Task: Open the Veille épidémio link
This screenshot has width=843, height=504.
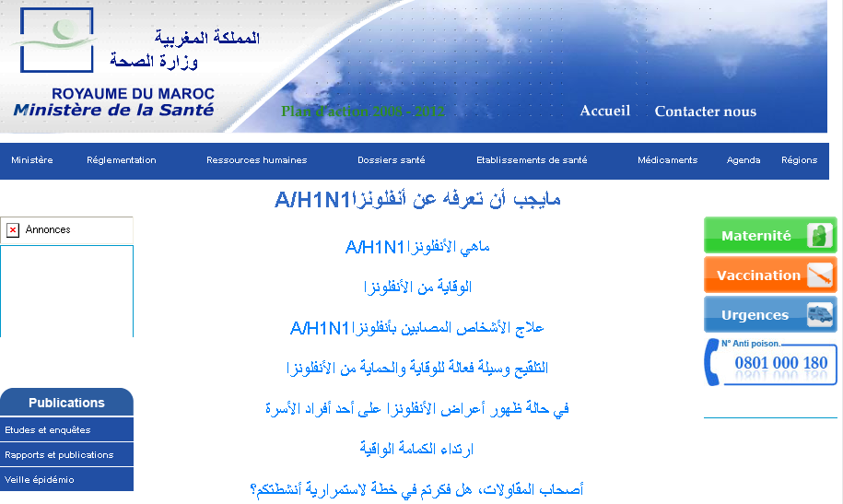Action: (x=66, y=479)
